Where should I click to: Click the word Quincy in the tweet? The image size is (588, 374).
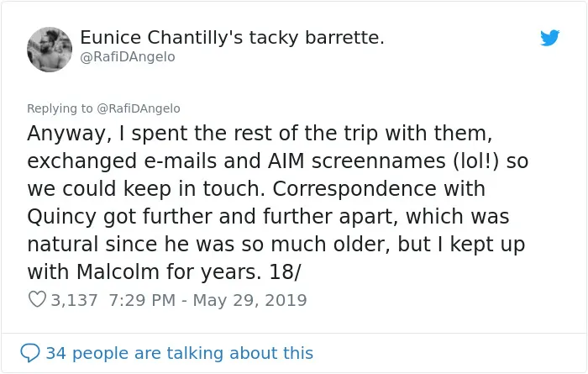[62, 217]
